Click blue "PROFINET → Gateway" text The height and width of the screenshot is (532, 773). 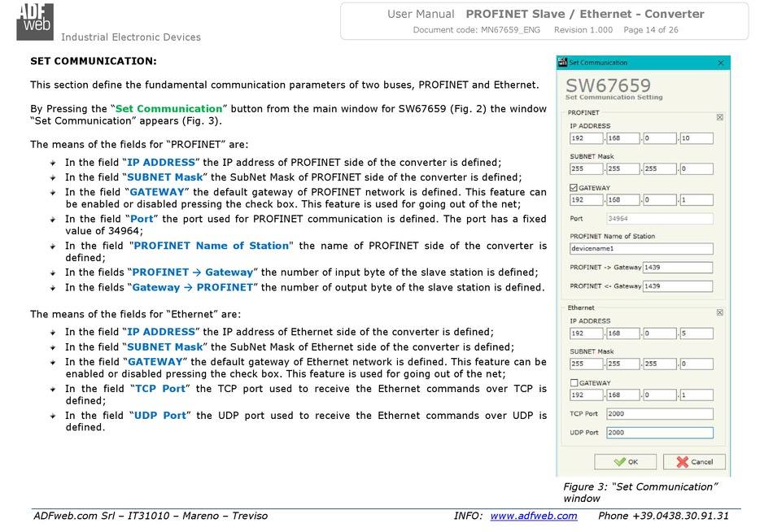(x=192, y=273)
